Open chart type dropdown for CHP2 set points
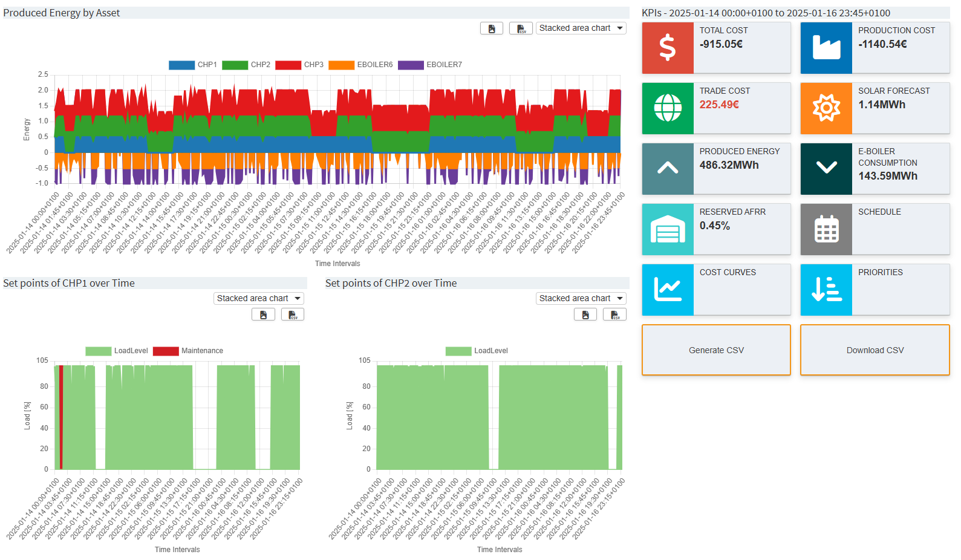 pyautogui.click(x=581, y=299)
